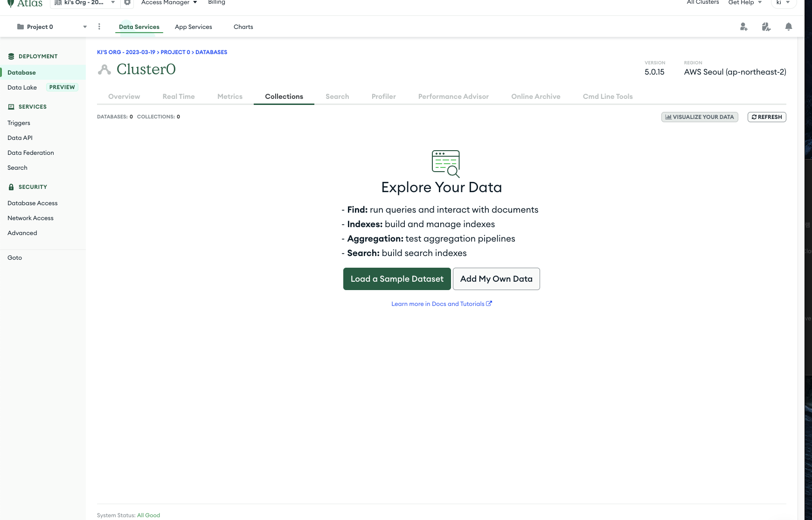Click Add My Own Data
Screen dimensions: 812x520
point(496,279)
